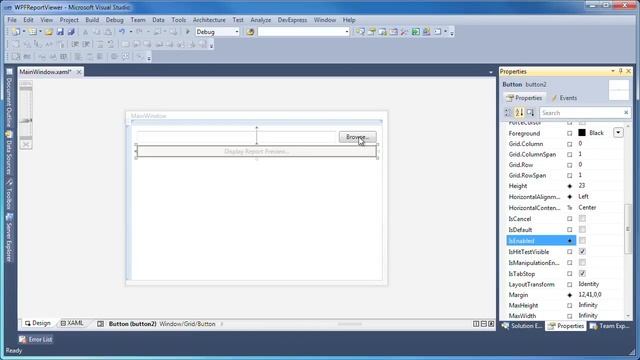Uncheck the IsHitTestVisible checkbox
The height and width of the screenshot is (360, 640).
click(x=582, y=251)
